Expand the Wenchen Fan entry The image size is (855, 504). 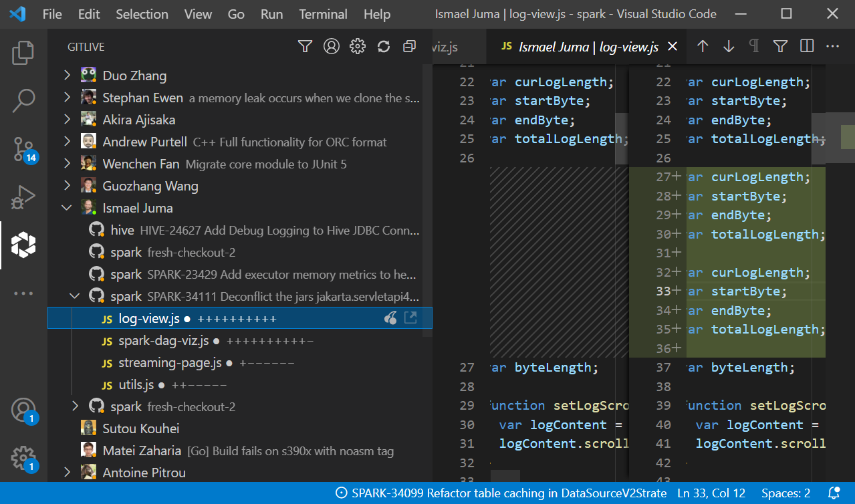(x=67, y=164)
